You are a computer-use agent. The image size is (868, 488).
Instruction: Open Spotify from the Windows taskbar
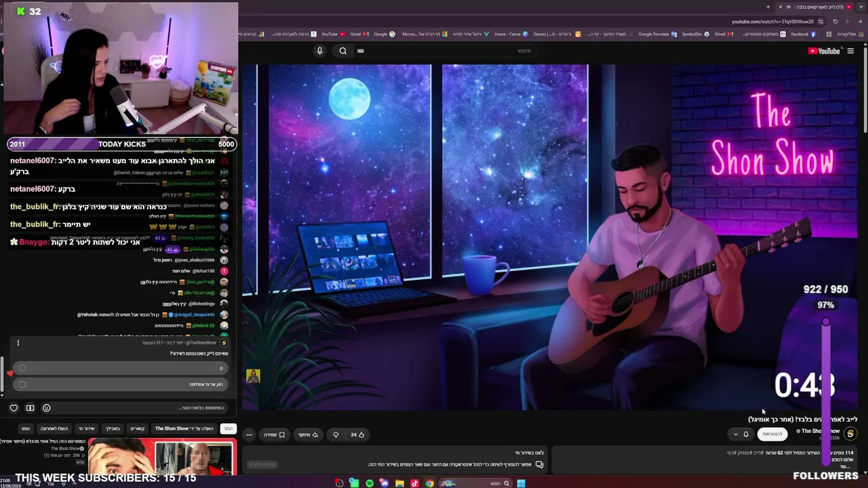point(369,483)
